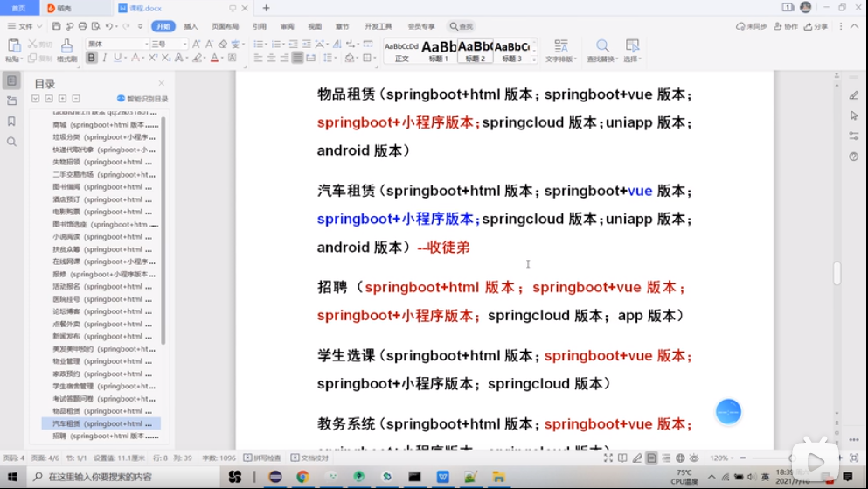
Task: Click the 查找 search command box
Action: 462,26
